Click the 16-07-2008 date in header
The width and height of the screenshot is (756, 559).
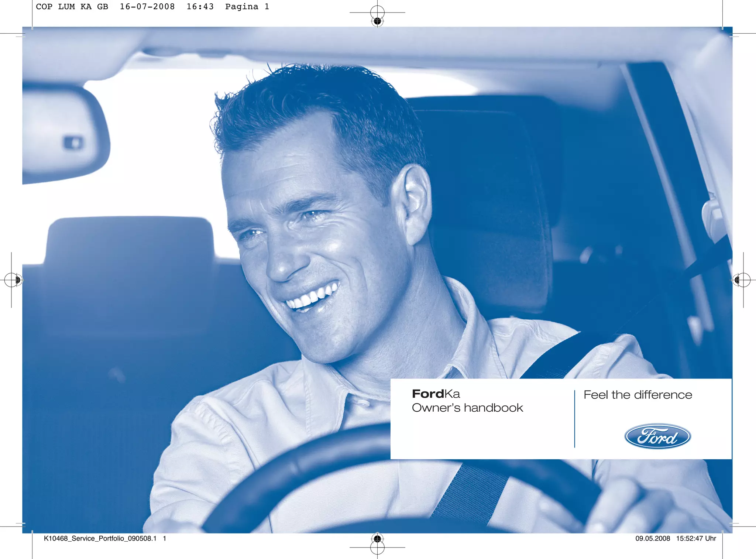click(x=147, y=7)
